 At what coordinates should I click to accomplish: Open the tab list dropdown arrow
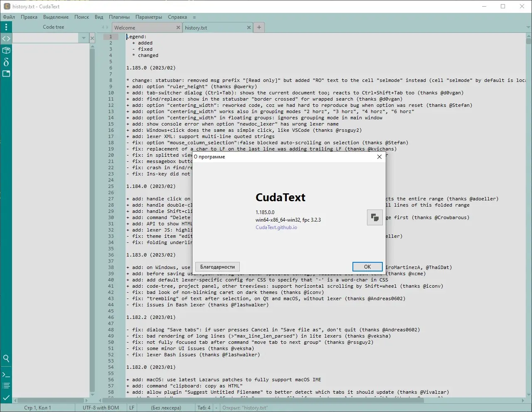click(527, 27)
